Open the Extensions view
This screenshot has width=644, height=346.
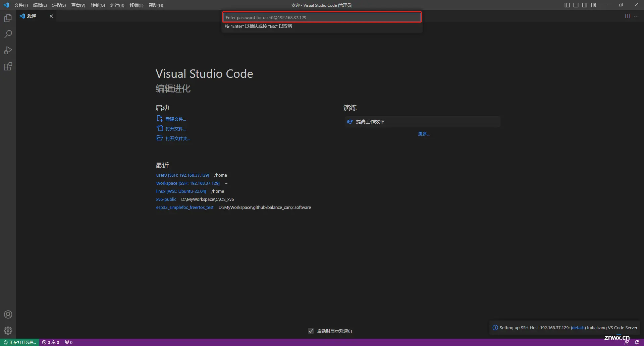8,66
